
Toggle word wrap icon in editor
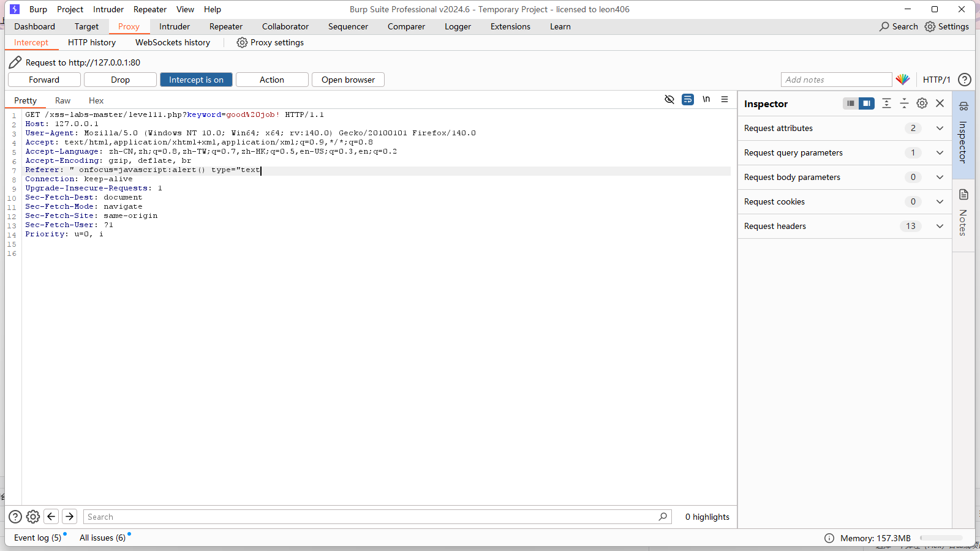[x=688, y=99]
